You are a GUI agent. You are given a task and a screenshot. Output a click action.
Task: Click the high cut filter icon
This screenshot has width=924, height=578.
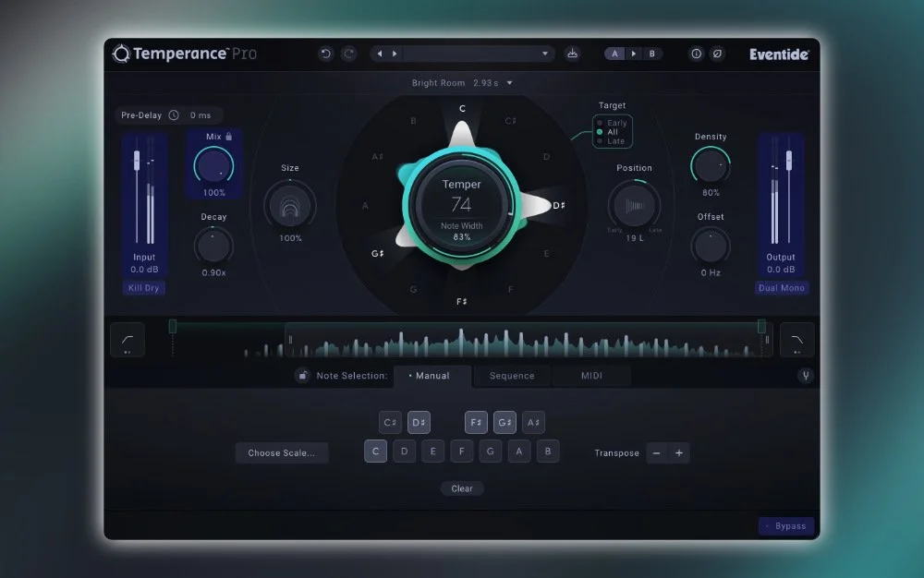coord(796,340)
